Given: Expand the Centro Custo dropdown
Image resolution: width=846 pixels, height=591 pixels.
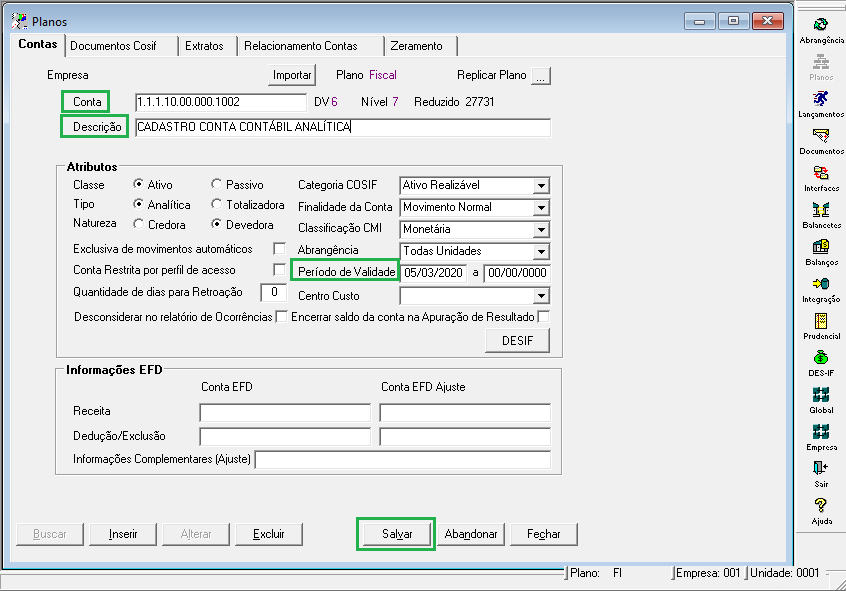Looking at the screenshot, I should (541, 296).
